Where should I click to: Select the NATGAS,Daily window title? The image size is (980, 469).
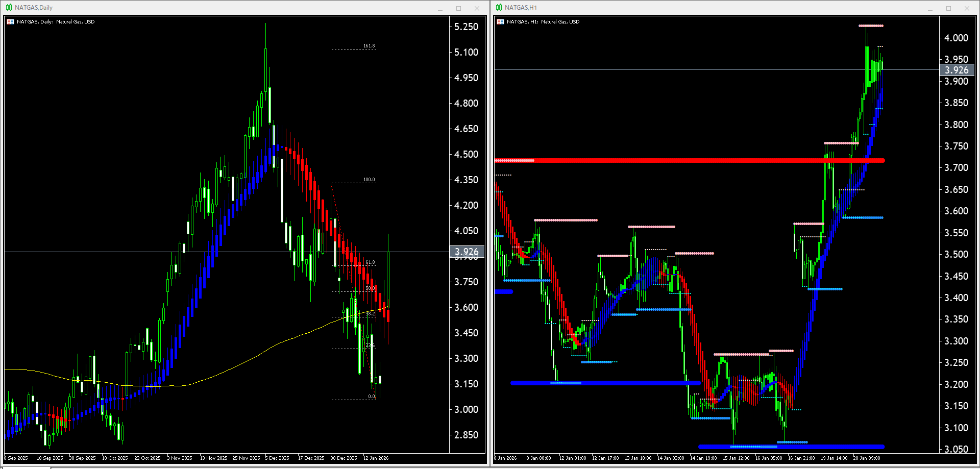(x=34, y=8)
